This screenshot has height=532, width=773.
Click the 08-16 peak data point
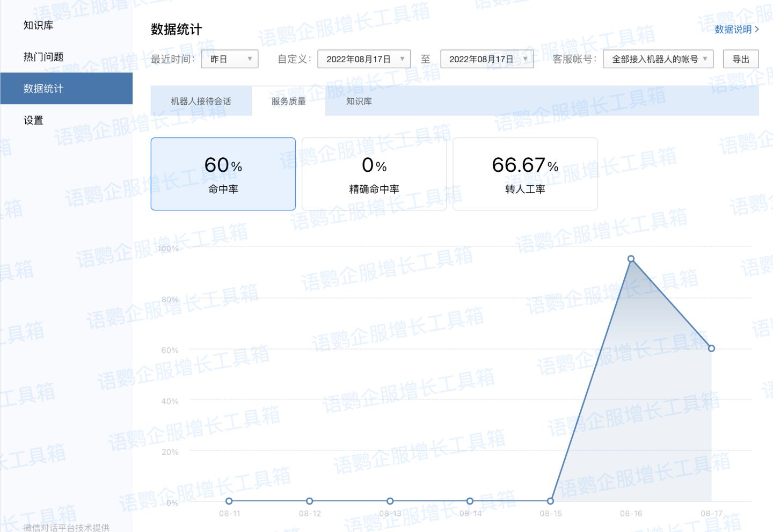pos(631,259)
